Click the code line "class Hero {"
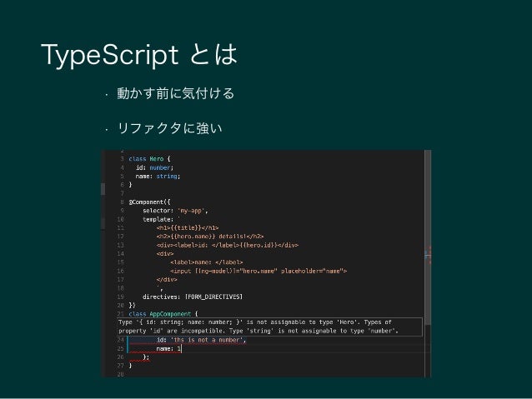 click(x=149, y=158)
